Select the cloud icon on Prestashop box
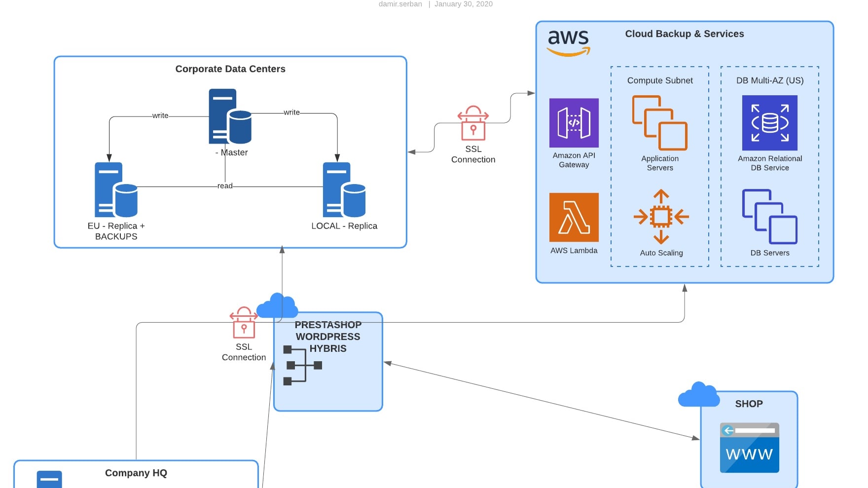Viewport: 868px width, 488px height. [x=277, y=305]
